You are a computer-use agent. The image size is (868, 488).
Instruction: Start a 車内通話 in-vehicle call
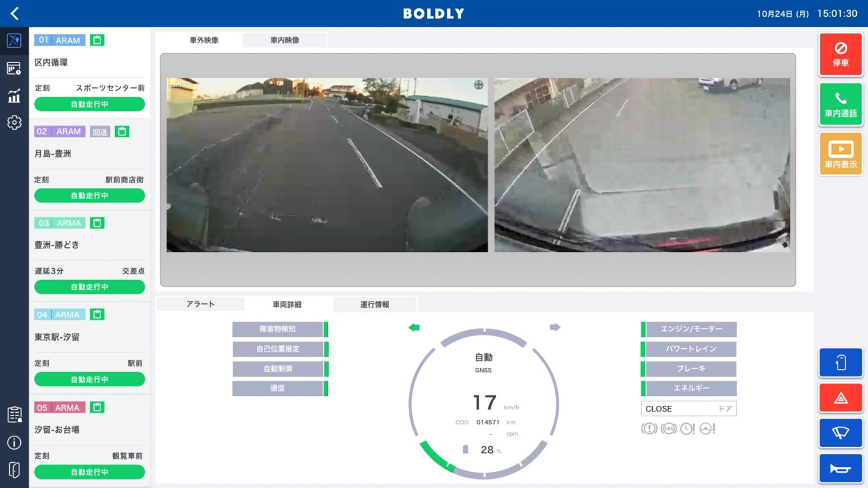click(840, 104)
